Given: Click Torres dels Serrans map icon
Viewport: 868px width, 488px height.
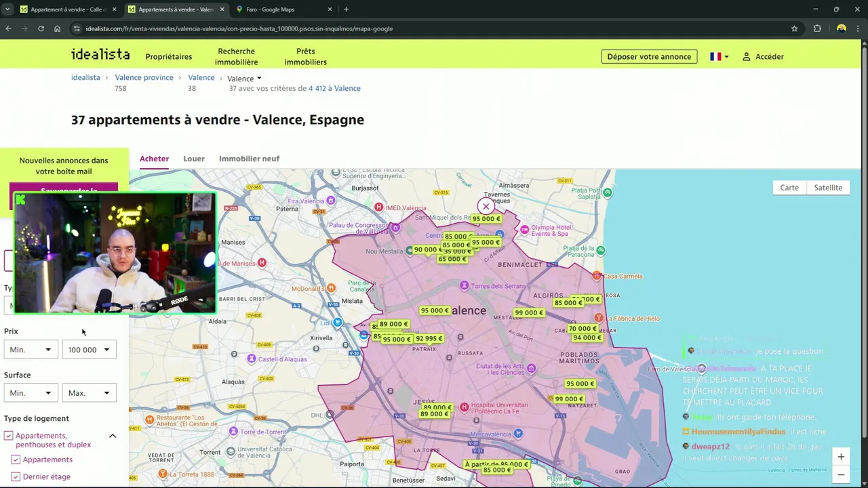Looking at the screenshot, I should [x=464, y=286].
